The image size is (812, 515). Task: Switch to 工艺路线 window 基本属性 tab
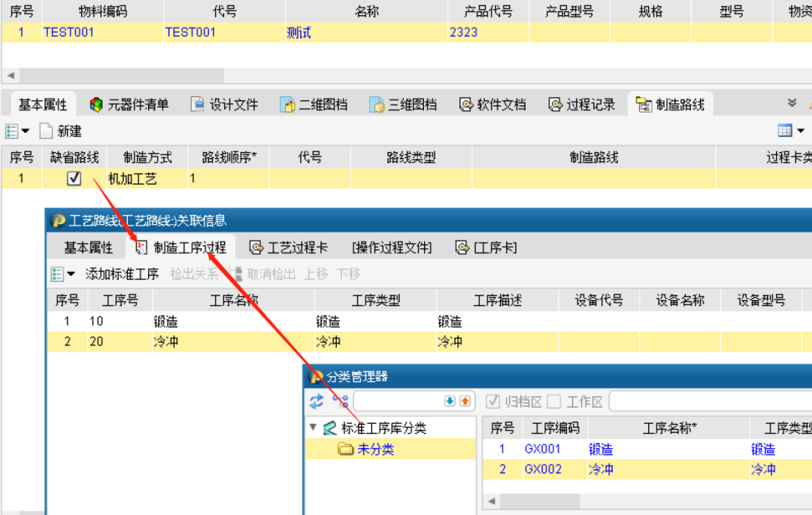click(89, 247)
